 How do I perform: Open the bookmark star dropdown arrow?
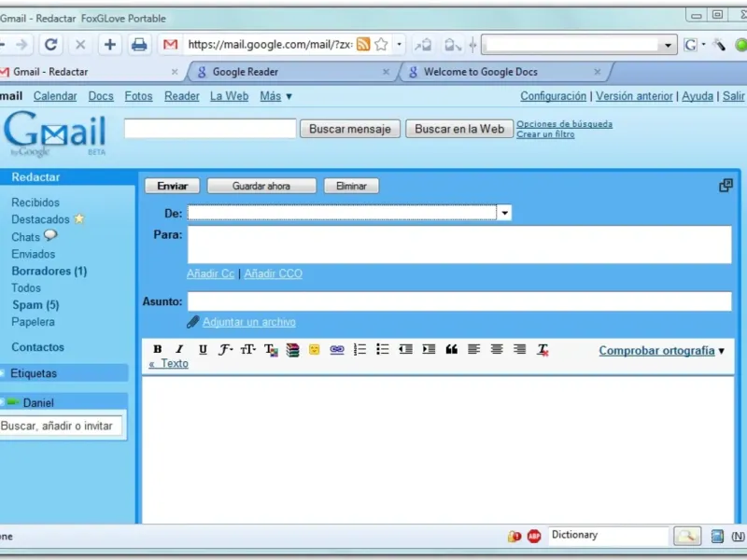400,44
